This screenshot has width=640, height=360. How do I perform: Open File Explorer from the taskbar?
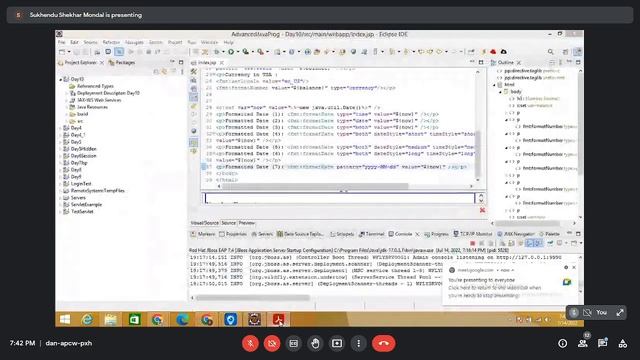pyautogui.click(x=110, y=320)
